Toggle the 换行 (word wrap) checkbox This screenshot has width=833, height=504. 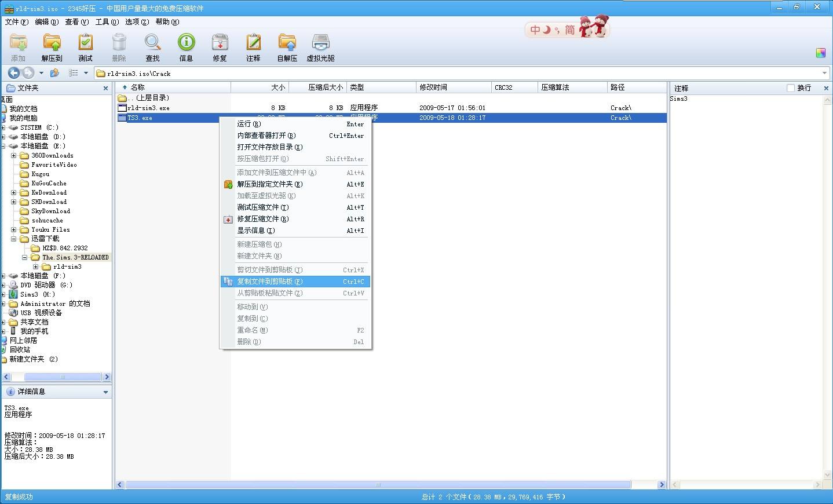[x=790, y=88]
